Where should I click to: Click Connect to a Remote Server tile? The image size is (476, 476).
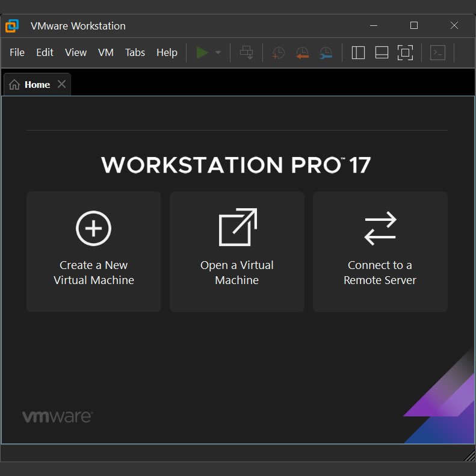(380, 252)
